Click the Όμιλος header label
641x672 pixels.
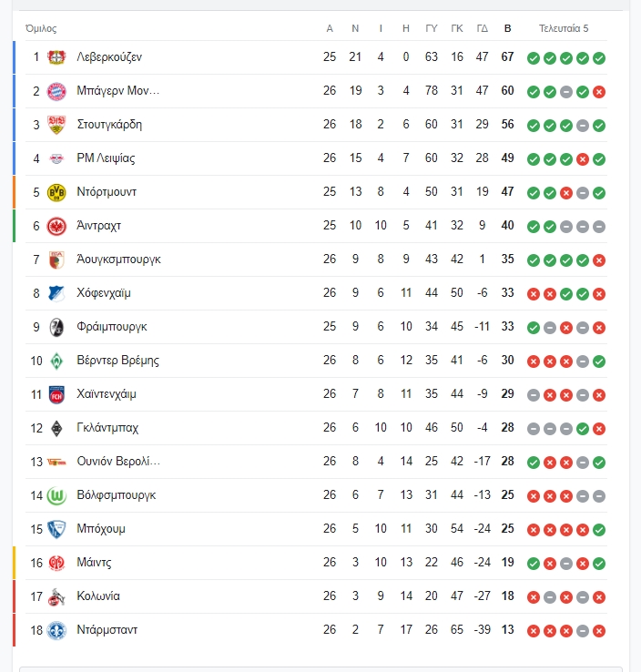41,29
